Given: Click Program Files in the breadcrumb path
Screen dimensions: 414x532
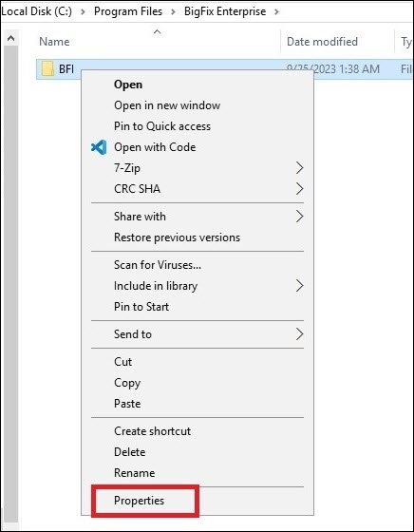Looking at the screenshot, I should pyautogui.click(x=128, y=11).
